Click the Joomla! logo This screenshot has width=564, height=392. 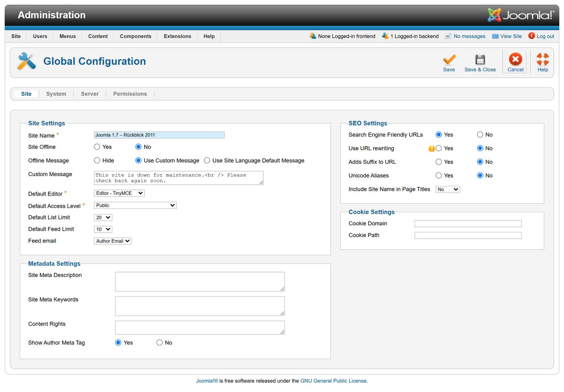pos(521,15)
